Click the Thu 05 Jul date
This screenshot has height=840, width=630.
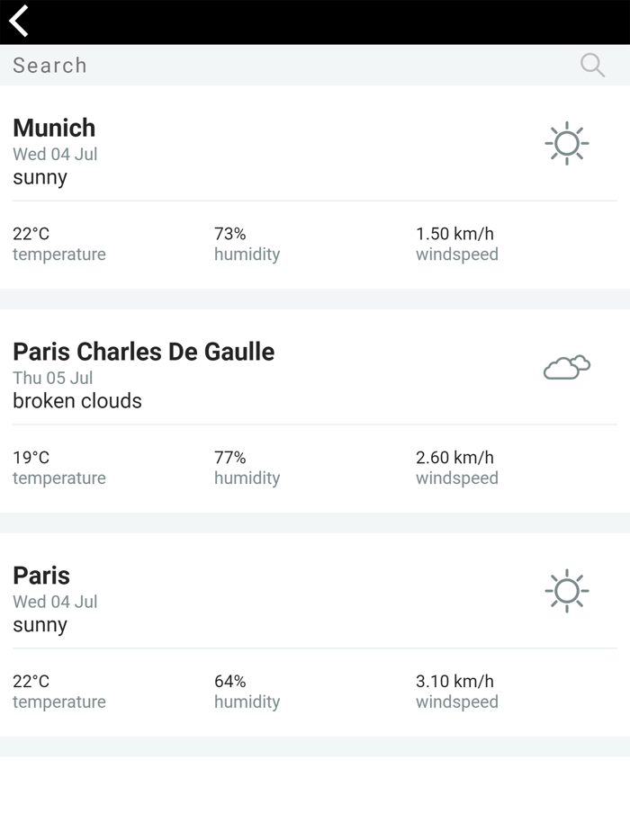[x=53, y=378]
